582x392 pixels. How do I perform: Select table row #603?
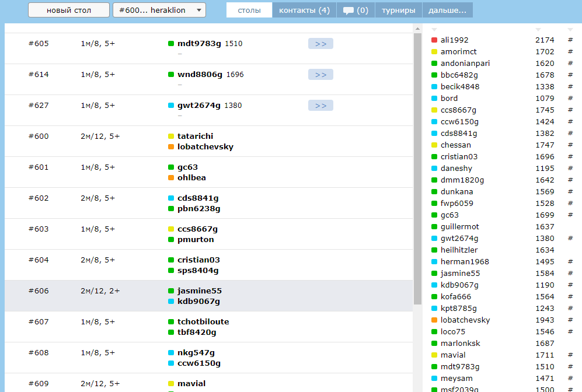pos(208,234)
